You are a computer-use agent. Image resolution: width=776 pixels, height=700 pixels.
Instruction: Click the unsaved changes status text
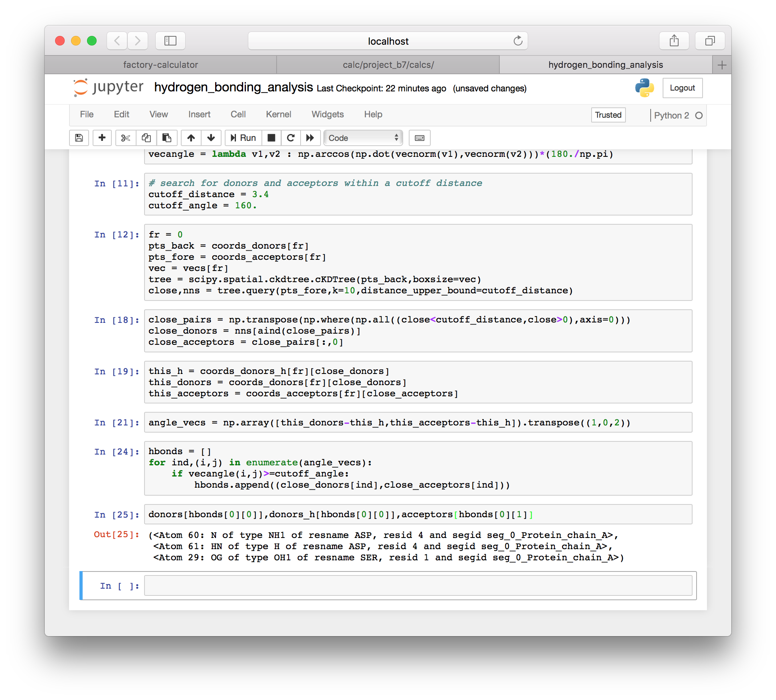tap(489, 89)
